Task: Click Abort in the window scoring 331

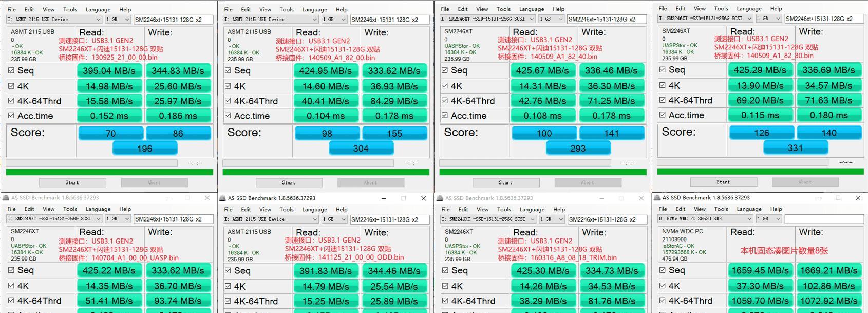Action: pos(805,182)
